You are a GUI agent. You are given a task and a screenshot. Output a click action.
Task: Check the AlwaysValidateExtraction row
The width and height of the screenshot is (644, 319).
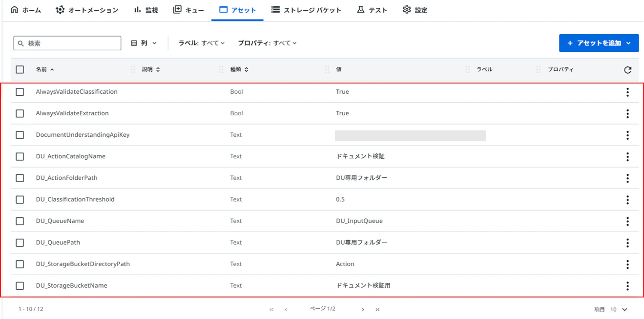(20, 113)
